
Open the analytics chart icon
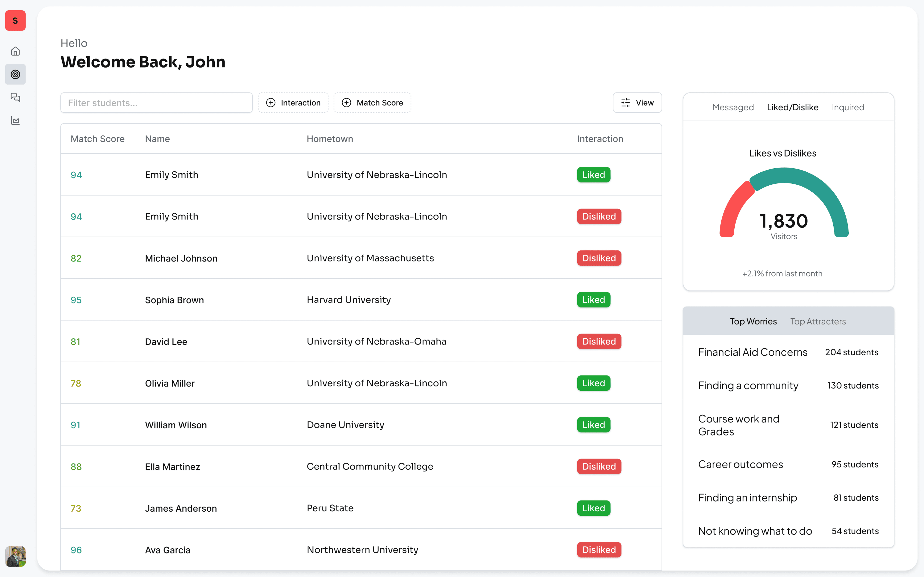(x=15, y=121)
